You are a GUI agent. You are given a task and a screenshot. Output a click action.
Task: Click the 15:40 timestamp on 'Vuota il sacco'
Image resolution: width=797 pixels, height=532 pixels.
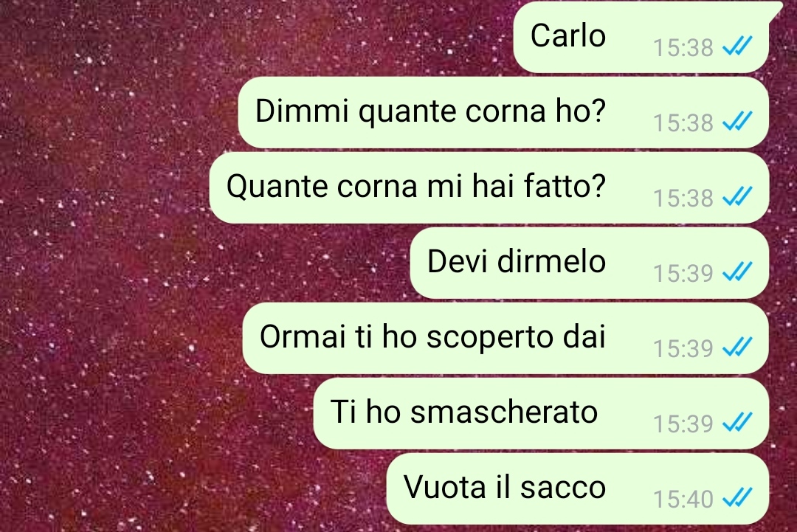click(683, 499)
